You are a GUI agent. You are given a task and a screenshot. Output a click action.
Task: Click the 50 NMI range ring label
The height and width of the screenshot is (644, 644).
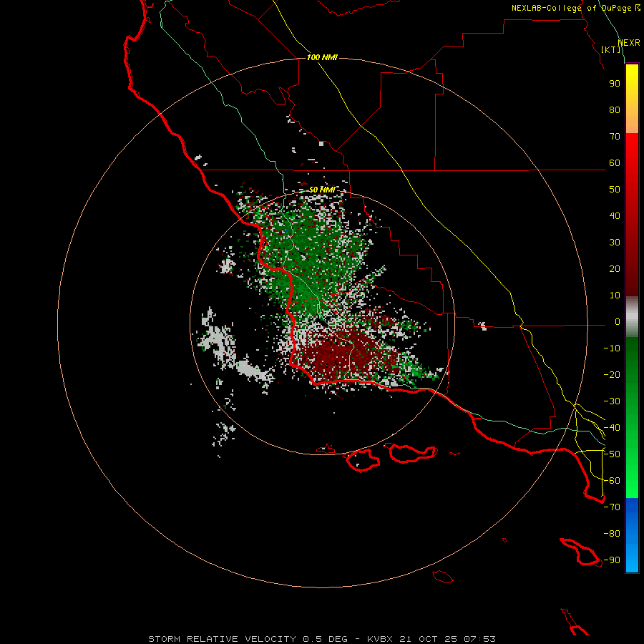point(322,190)
